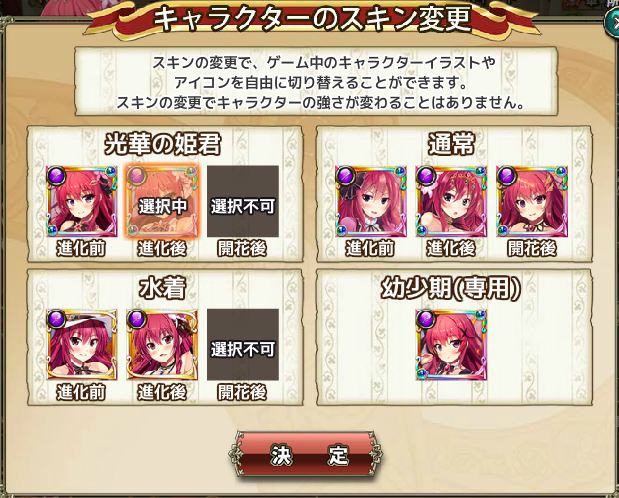This screenshot has width=619, height=498.
Task: Select 水着 進化前 skin with white hat
Action: (x=82, y=345)
